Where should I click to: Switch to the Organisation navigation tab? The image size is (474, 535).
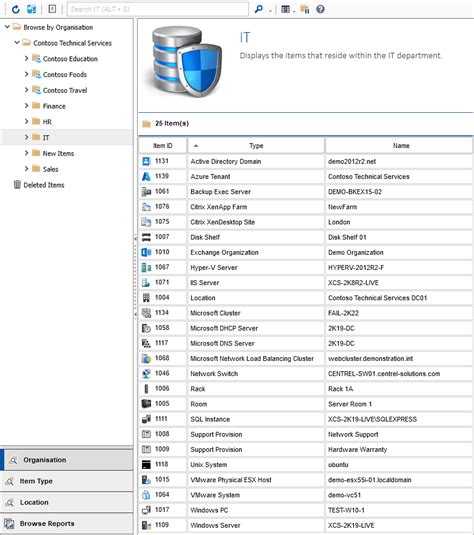pos(67,460)
